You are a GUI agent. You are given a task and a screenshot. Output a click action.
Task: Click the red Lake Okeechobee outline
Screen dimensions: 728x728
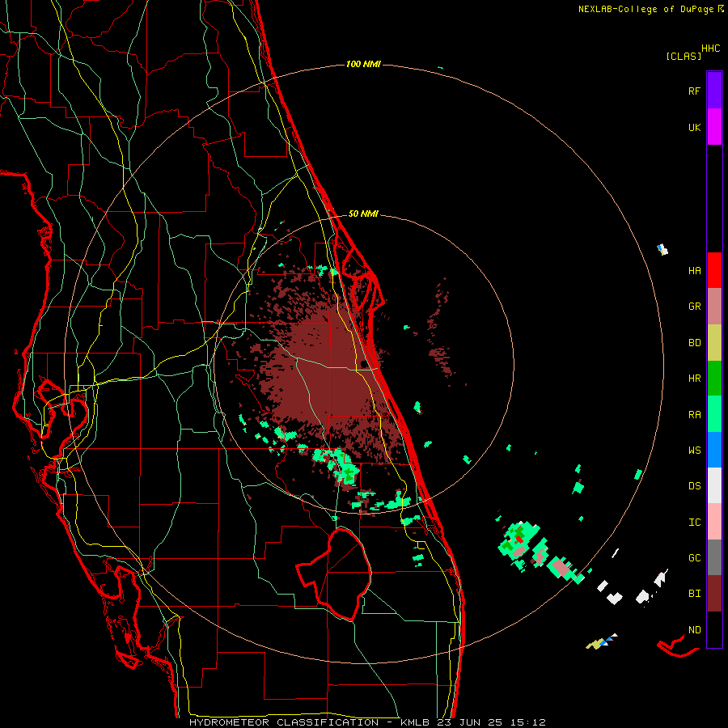click(x=333, y=574)
